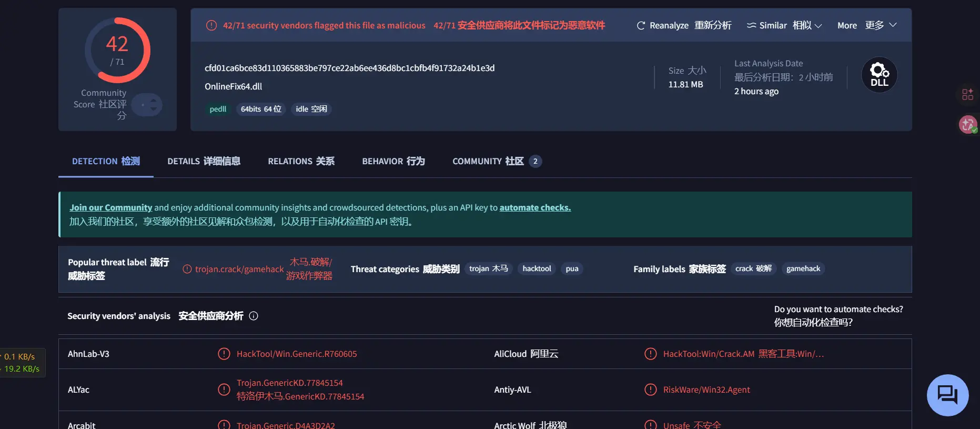Open the COMMUNITY tab
The height and width of the screenshot is (429, 980).
497,161
